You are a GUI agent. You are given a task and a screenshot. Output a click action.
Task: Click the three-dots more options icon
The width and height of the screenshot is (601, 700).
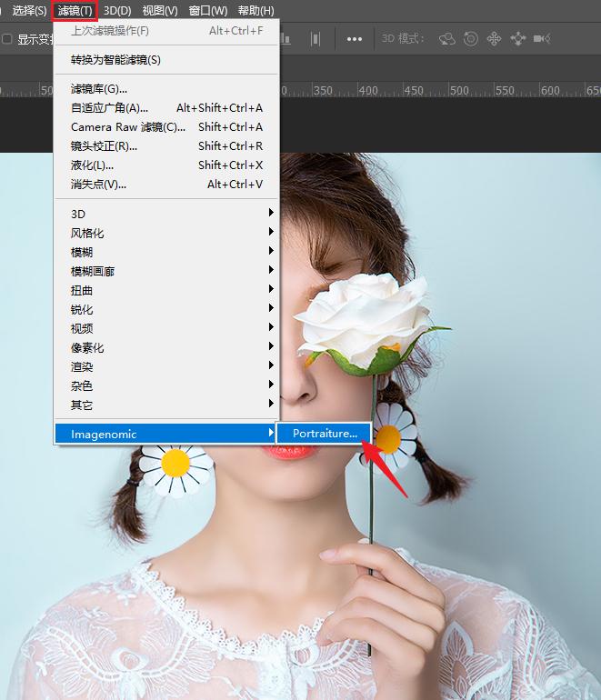point(355,39)
